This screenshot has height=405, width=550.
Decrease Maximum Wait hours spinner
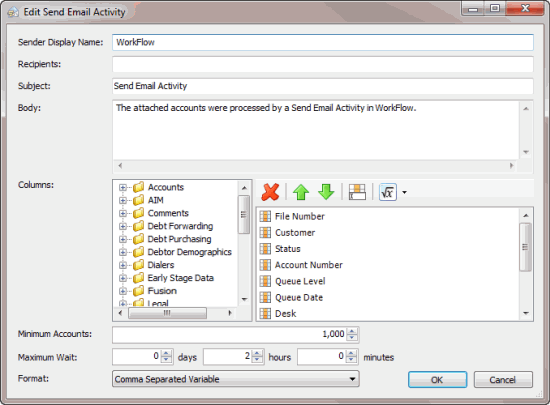pos(257,360)
